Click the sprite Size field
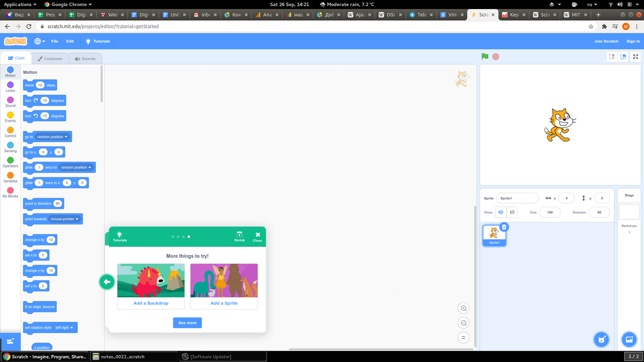 pos(550,212)
